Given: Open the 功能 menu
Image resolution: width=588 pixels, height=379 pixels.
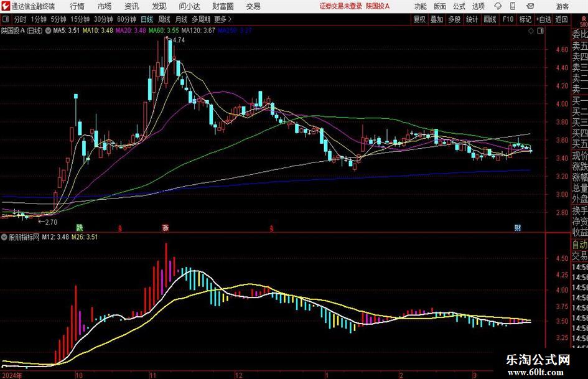Looking at the screenshot, I should click(x=421, y=6).
